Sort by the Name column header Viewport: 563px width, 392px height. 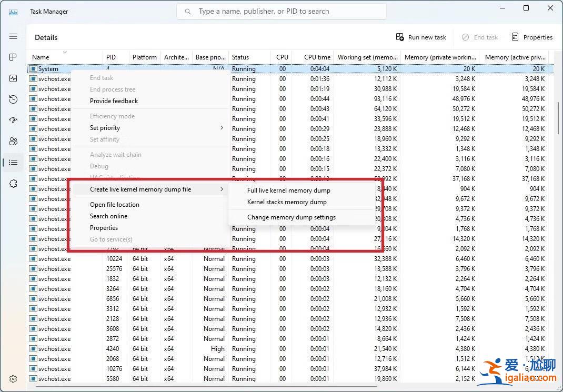coord(42,57)
